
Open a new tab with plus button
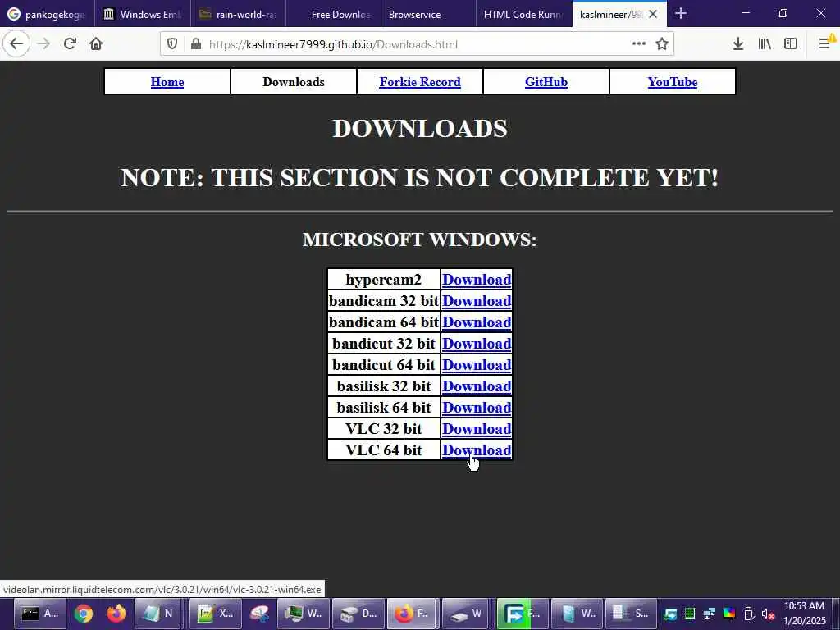680,13
